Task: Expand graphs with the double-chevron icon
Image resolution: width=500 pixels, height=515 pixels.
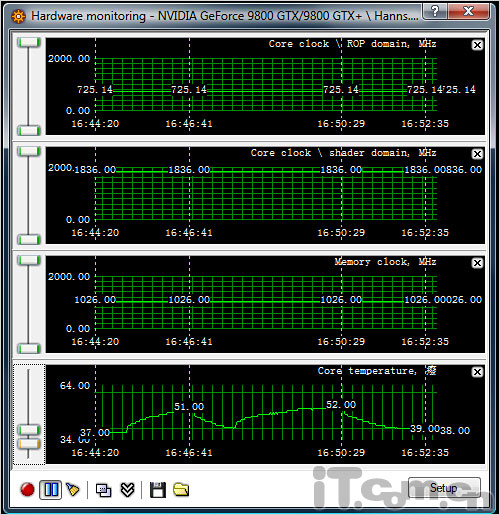Action: (x=127, y=490)
